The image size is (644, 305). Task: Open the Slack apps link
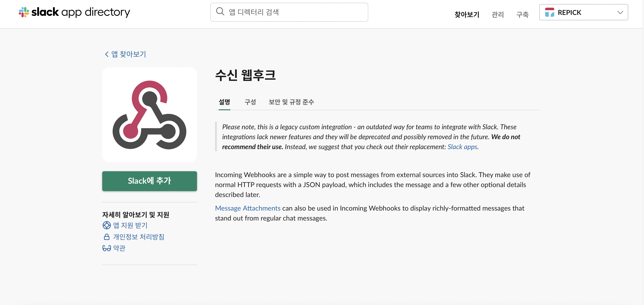(462, 147)
